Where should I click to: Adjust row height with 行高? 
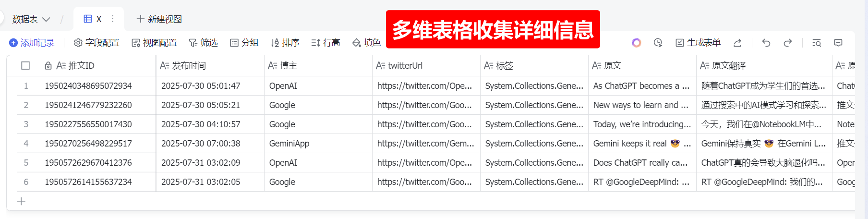(326, 43)
